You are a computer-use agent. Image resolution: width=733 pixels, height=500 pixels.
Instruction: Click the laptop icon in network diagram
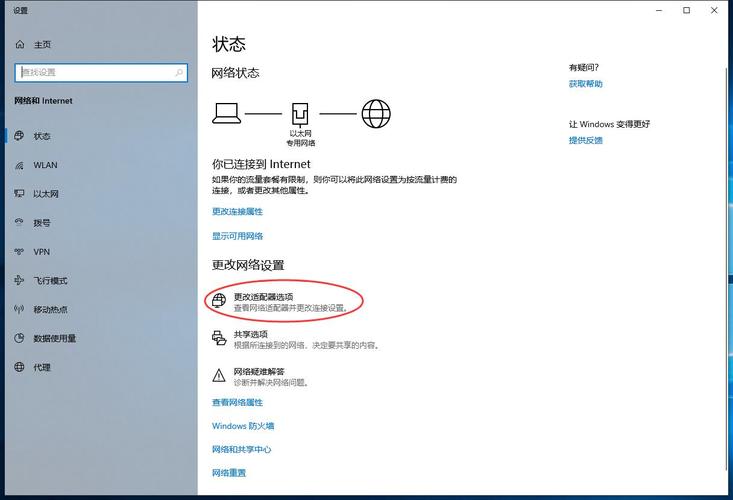(227, 114)
